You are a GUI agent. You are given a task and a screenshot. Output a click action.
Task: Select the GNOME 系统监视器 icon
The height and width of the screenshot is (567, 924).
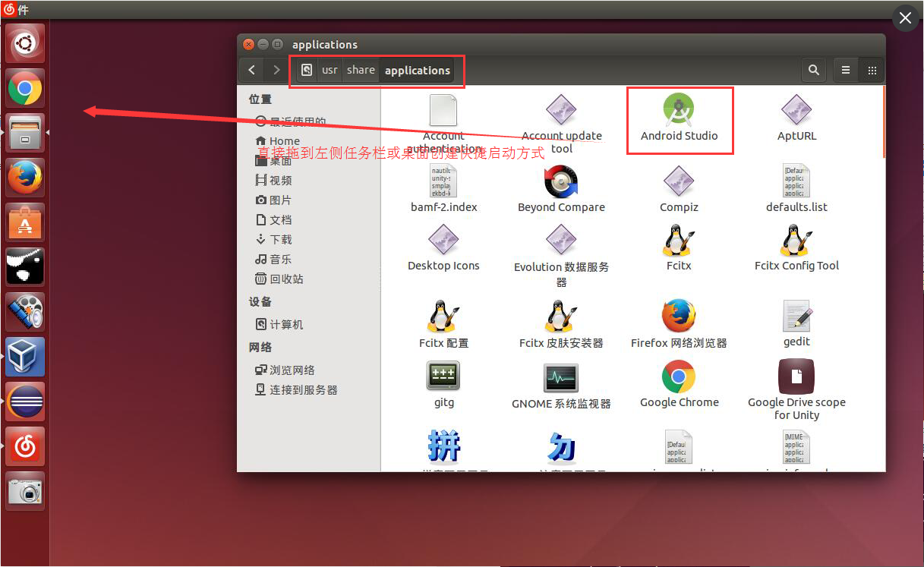(561, 377)
